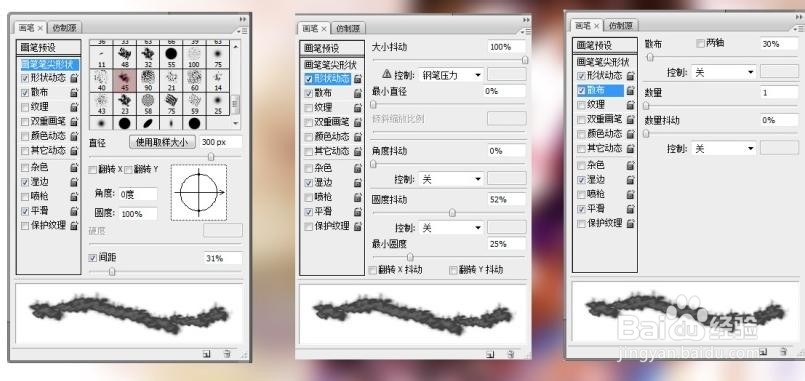Click the 数量 value field
This screenshot has height=381, width=805.
pos(779,93)
